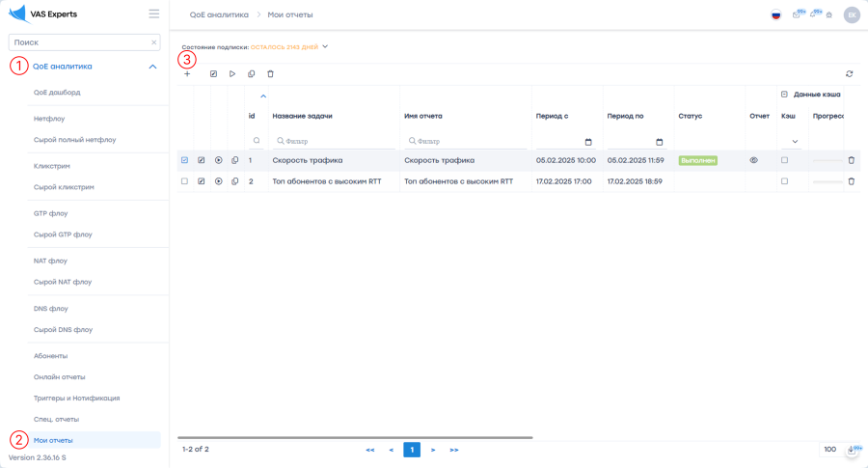
Task: Run the Скорость трафика report with play icon
Action: tap(219, 160)
